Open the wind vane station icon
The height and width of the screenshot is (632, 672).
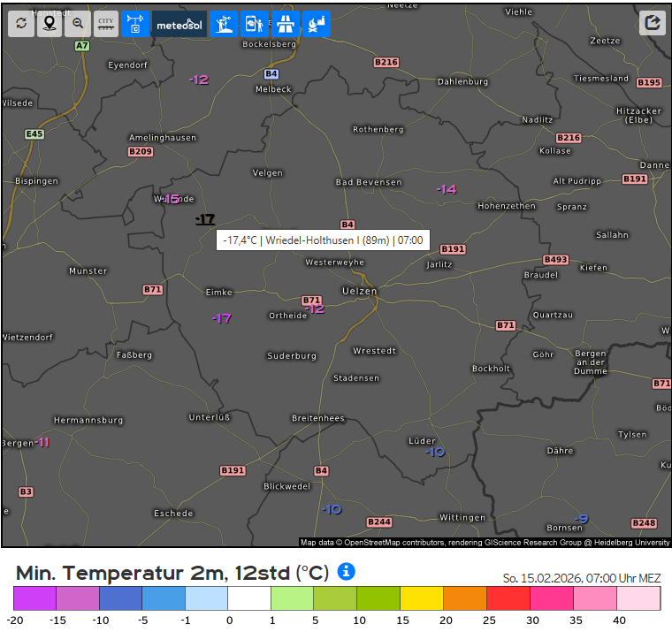[135, 24]
